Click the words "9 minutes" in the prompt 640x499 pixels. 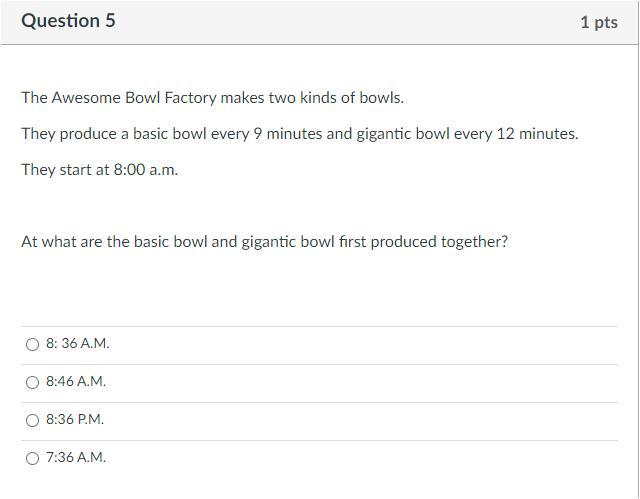click(289, 134)
